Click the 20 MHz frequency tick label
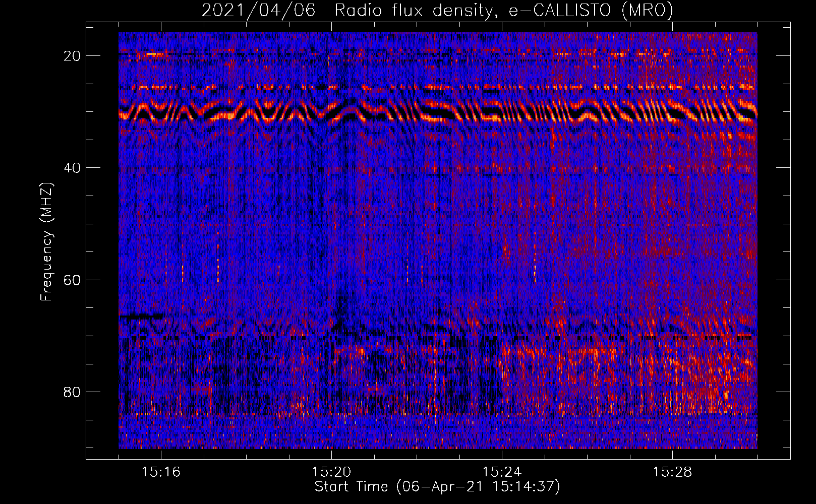The image size is (816, 504). click(72, 56)
